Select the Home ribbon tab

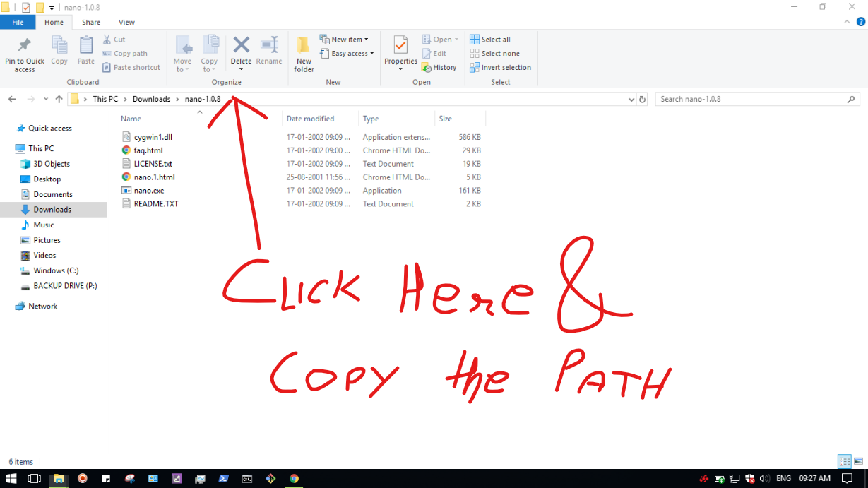[54, 23]
